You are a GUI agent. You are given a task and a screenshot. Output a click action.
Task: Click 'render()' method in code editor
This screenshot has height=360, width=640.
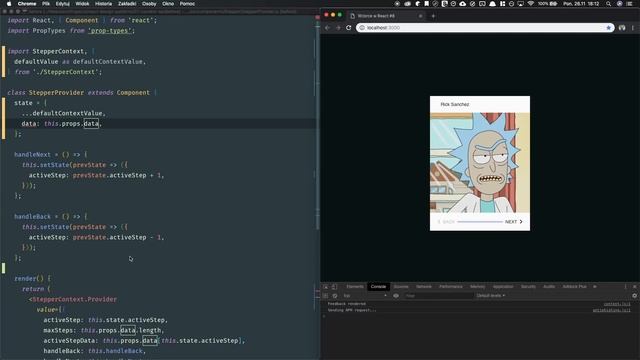pyautogui.click(x=29, y=279)
